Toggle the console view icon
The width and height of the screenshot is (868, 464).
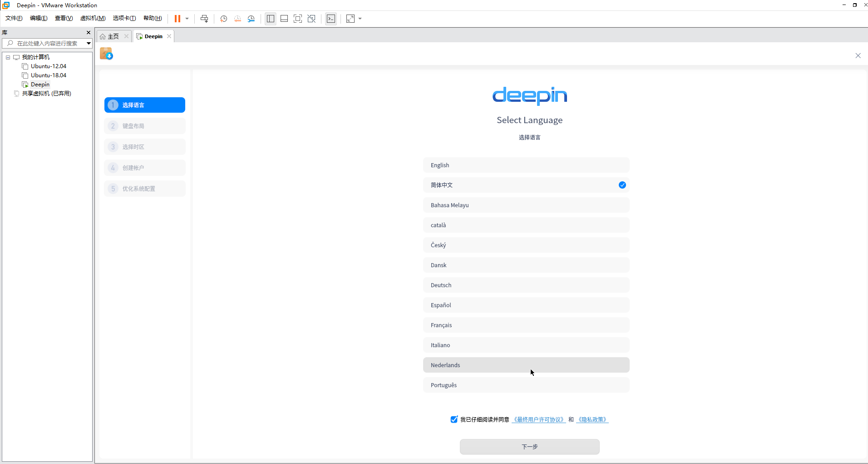pyautogui.click(x=331, y=19)
